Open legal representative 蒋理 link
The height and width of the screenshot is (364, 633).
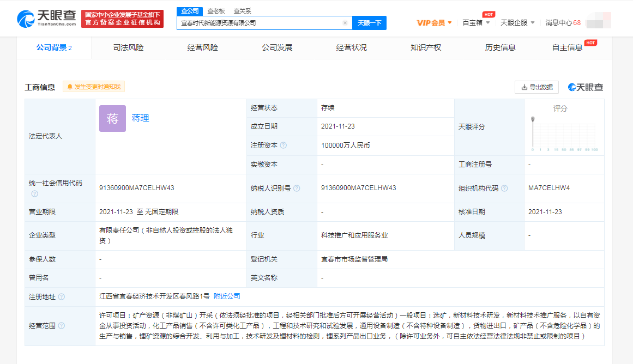[140, 118]
